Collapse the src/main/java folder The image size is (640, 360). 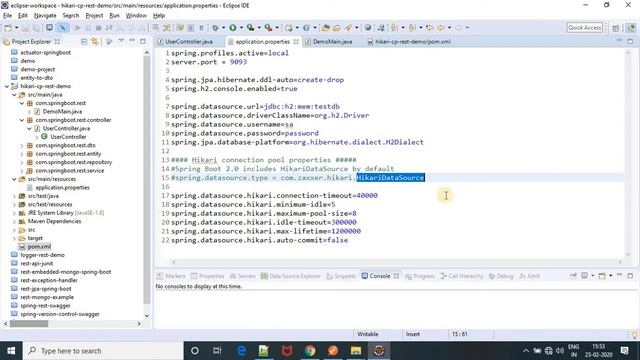[x=14, y=95]
